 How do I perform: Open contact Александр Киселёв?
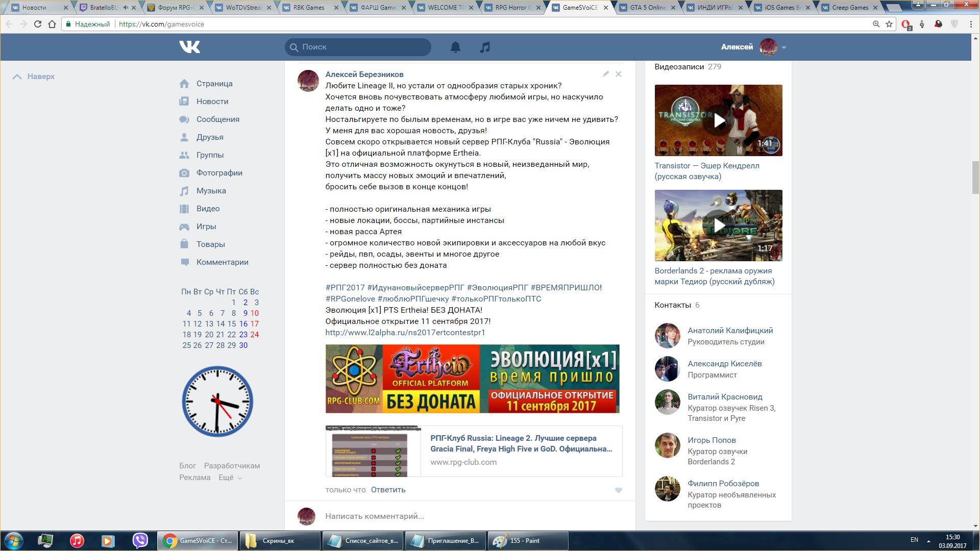724,364
